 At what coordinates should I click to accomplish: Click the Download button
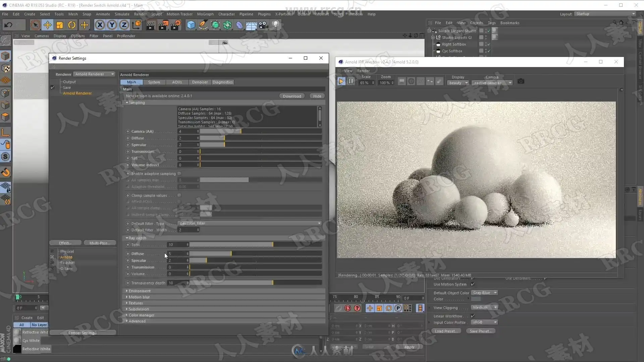coord(292,96)
